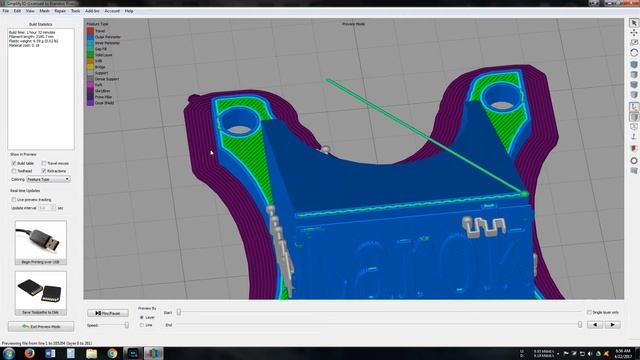Open the Edit menu
This screenshot has height=360, width=640.
[17, 11]
